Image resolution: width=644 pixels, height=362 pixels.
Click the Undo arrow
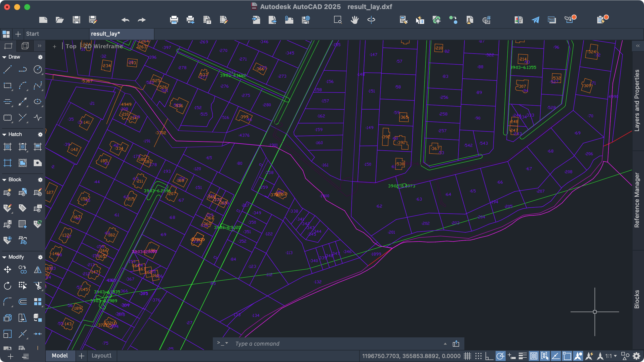click(125, 20)
